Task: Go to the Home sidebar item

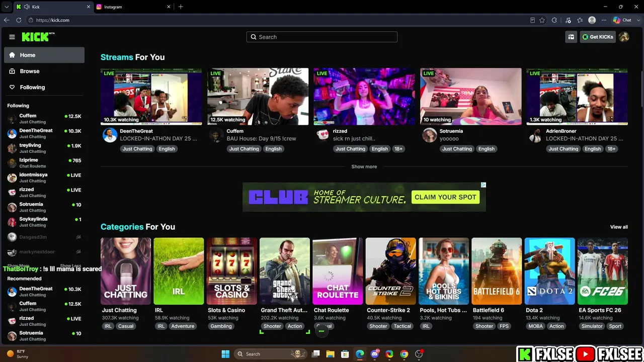Action: [x=44, y=55]
